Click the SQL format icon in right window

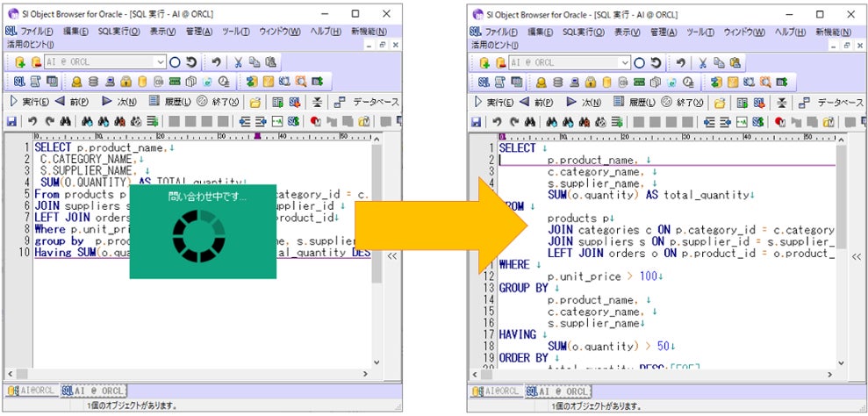tap(758, 121)
